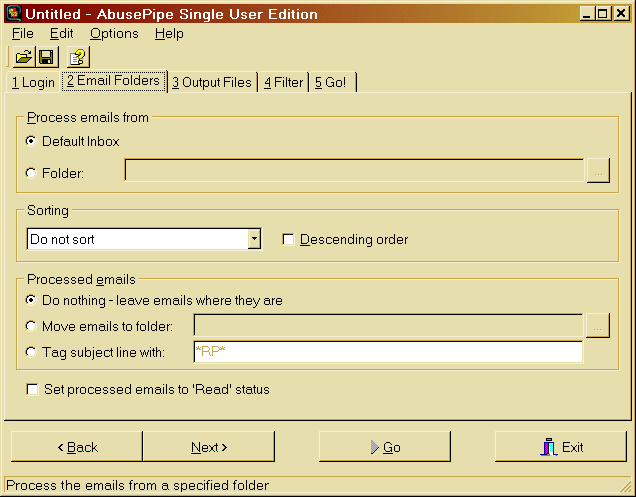Click the window resize grip corner
Image resolution: width=636 pixels, height=497 pixels.
[625, 486]
